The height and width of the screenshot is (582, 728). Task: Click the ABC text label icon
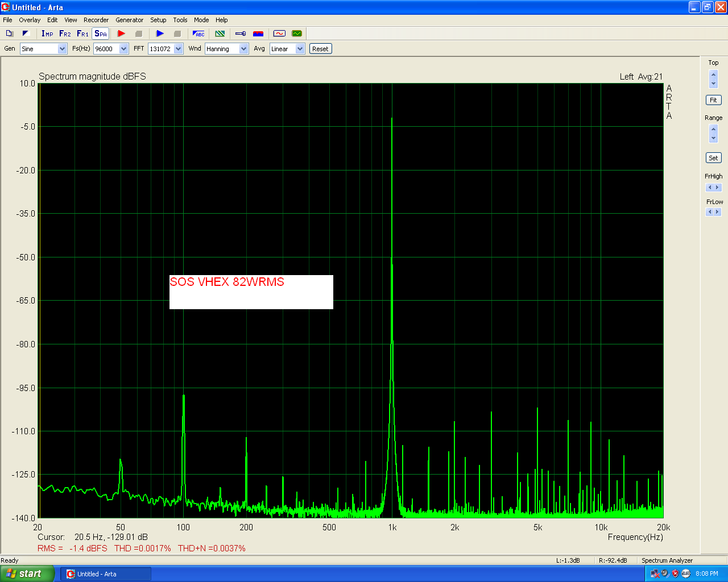198,34
